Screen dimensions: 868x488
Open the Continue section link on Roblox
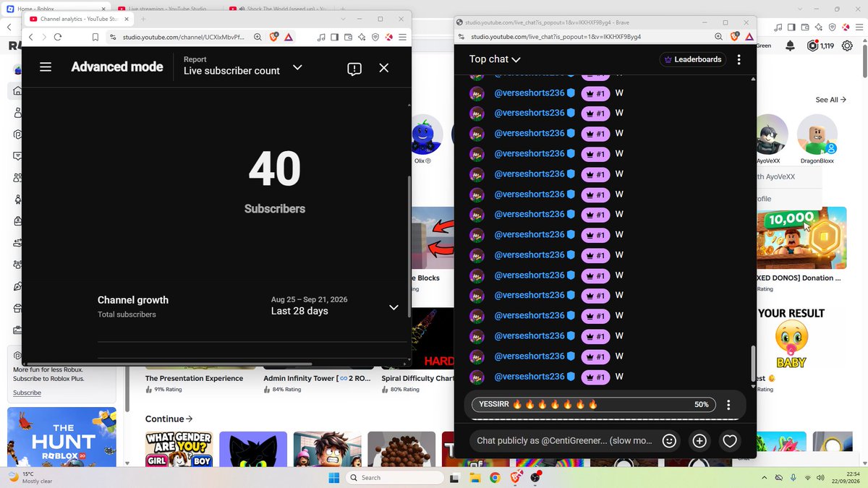pyautogui.click(x=169, y=419)
